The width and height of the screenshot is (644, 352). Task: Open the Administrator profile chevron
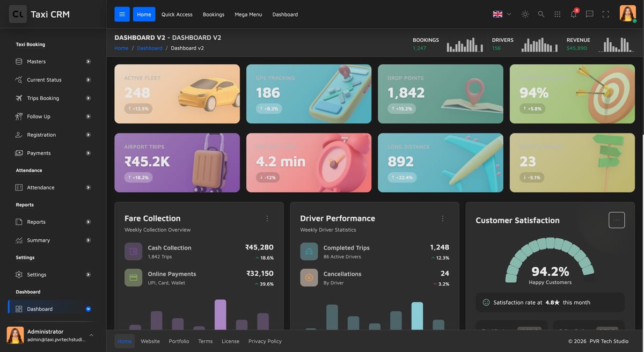coord(91,335)
